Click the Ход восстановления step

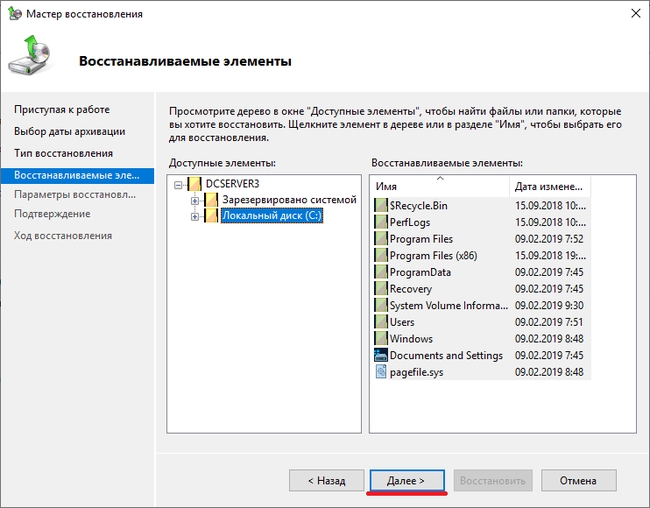[x=63, y=236]
